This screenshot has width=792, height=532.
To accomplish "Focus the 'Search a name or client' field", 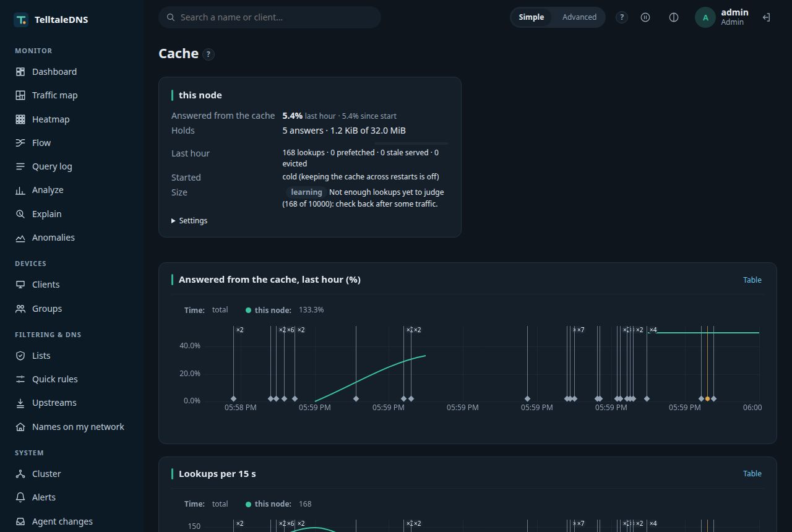I will 270,17.
